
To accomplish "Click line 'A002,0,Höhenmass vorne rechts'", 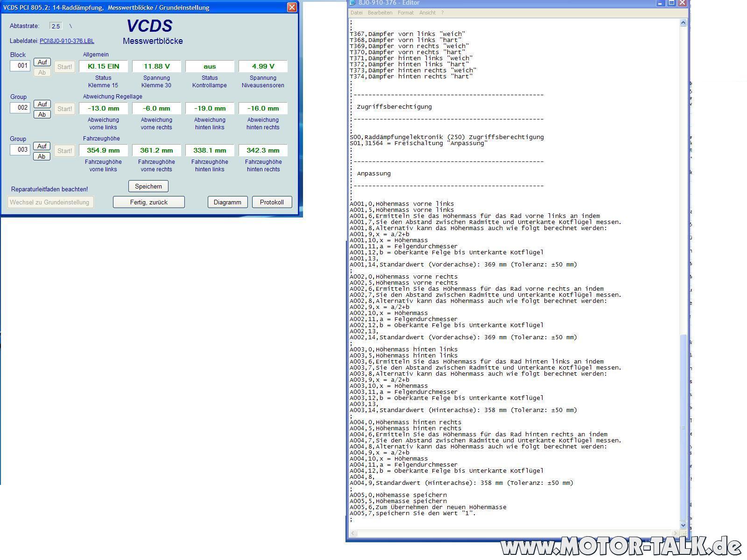I will pyautogui.click(x=403, y=277).
